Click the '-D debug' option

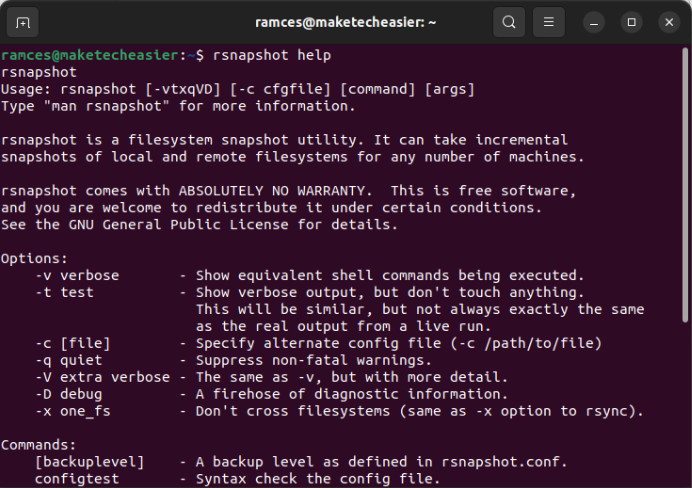(69, 394)
